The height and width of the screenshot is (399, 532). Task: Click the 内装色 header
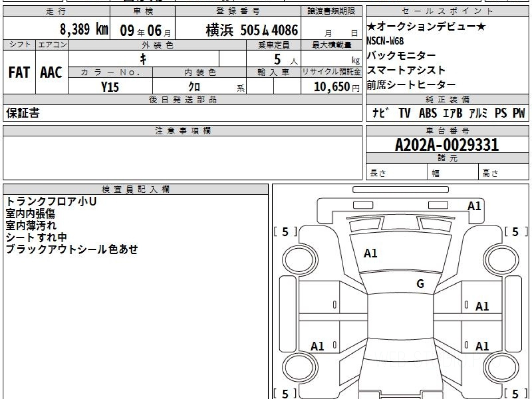pyautogui.click(x=199, y=73)
